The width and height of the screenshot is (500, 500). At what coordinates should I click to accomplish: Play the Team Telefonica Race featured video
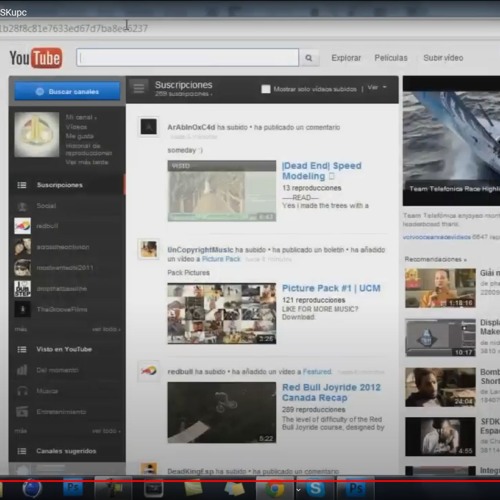click(x=451, y=141)
